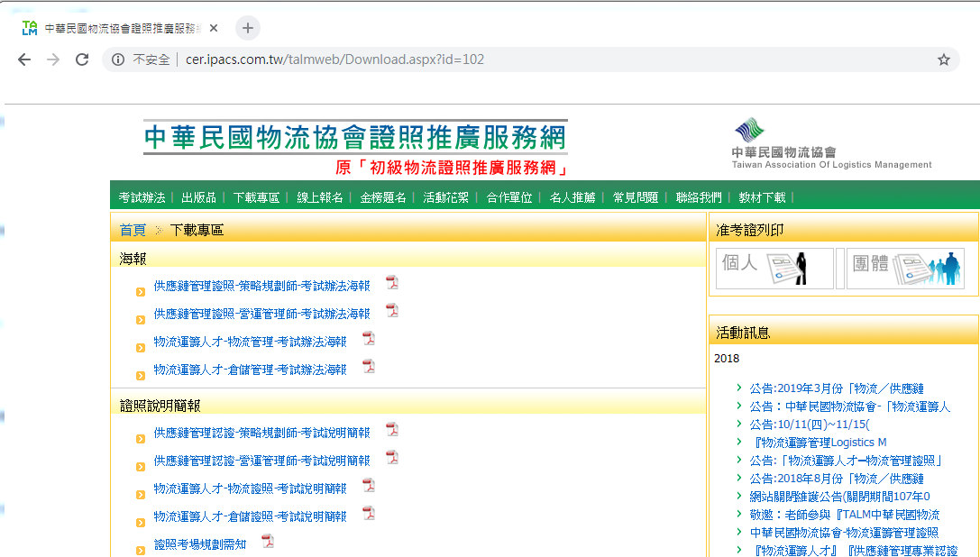Open PDF icon for 供應鏈管理認證-策略規劃師-考試說明簡報
The height and width of the screenshot is (557, 980).
click(x=392, y=430)
